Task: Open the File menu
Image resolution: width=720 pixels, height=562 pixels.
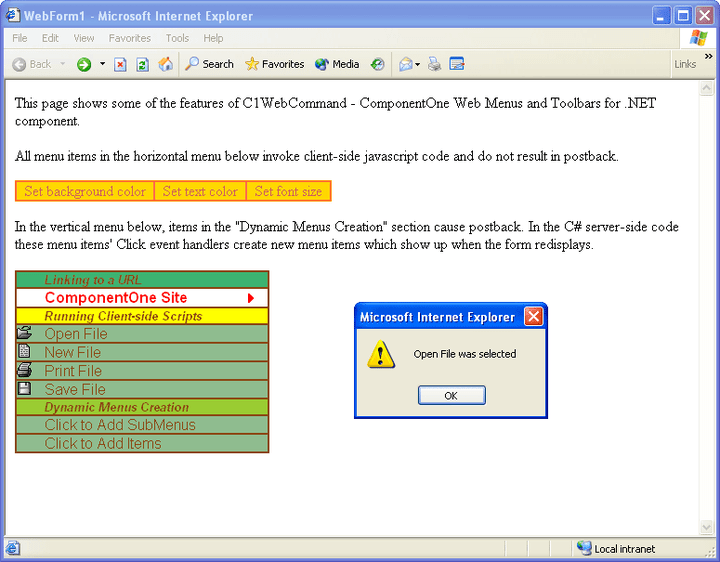Action: [20, 38]
